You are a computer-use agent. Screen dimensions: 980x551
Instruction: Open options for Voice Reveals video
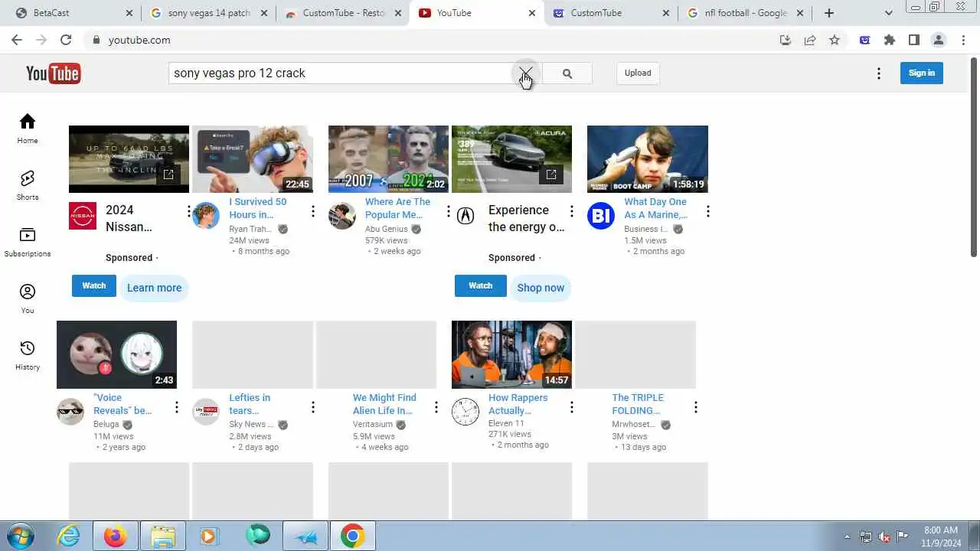point(176,407)
